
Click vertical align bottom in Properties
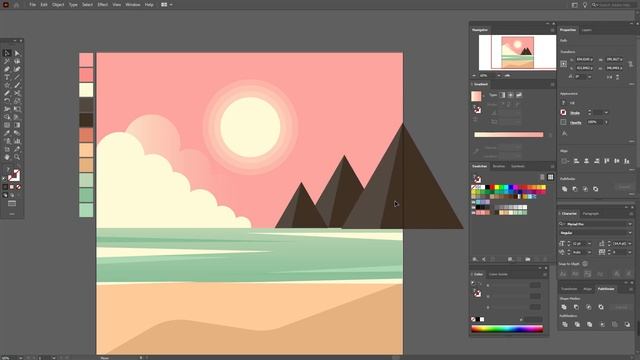coord(627,161)
